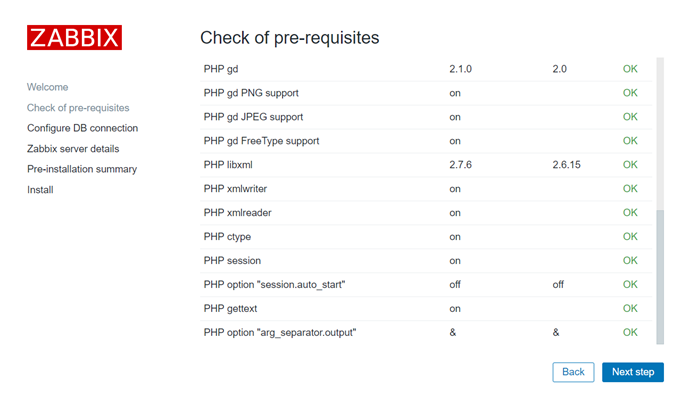Click OK status for PHP ctype

[630, 237]
